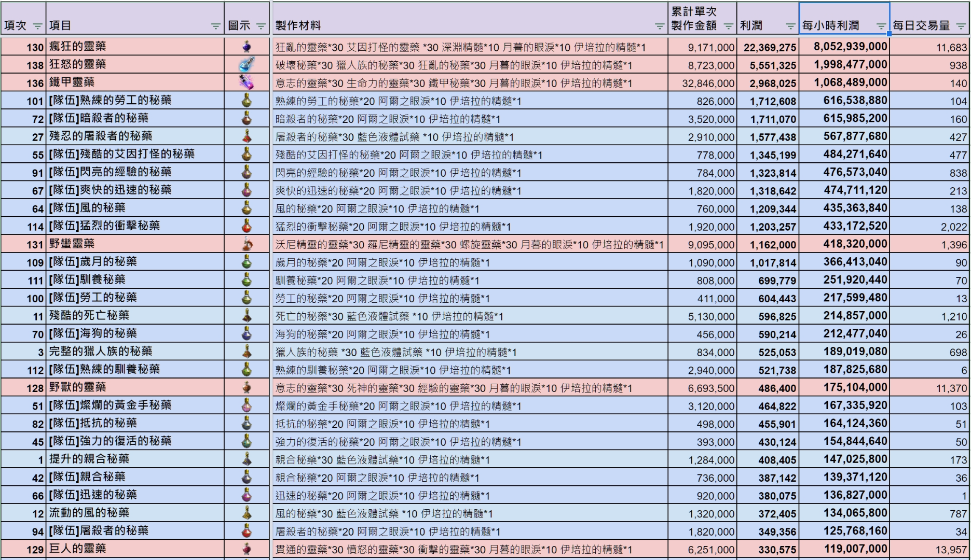Click the icon for [隊伍]猛烈的衝擊秘藥

click(247, 226)
